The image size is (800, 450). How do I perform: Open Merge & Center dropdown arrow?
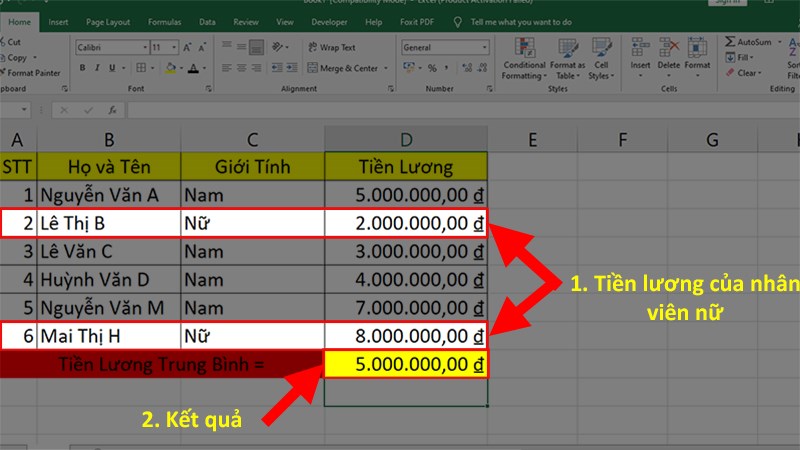click(x=386, y=68)
